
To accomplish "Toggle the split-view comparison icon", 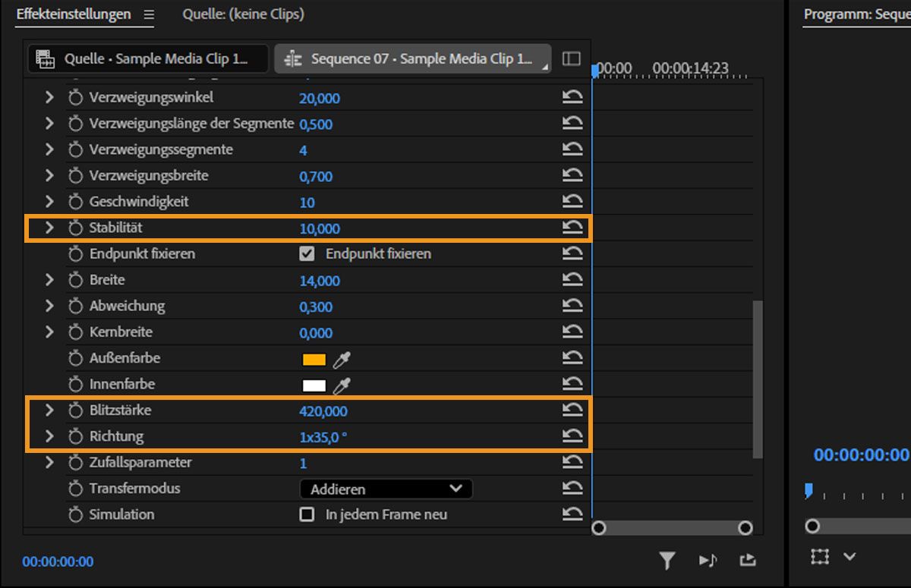I will (571, 58).
